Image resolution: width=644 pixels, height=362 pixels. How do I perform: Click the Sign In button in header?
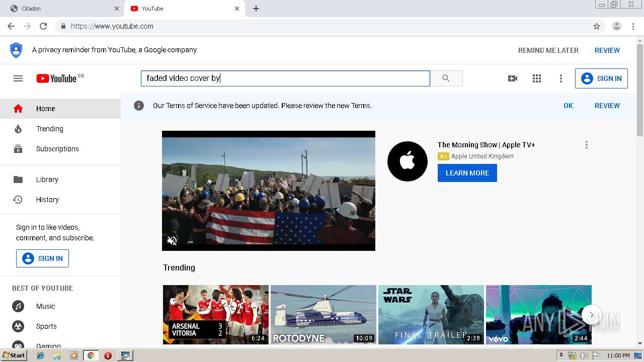click(x=601, y=78)
